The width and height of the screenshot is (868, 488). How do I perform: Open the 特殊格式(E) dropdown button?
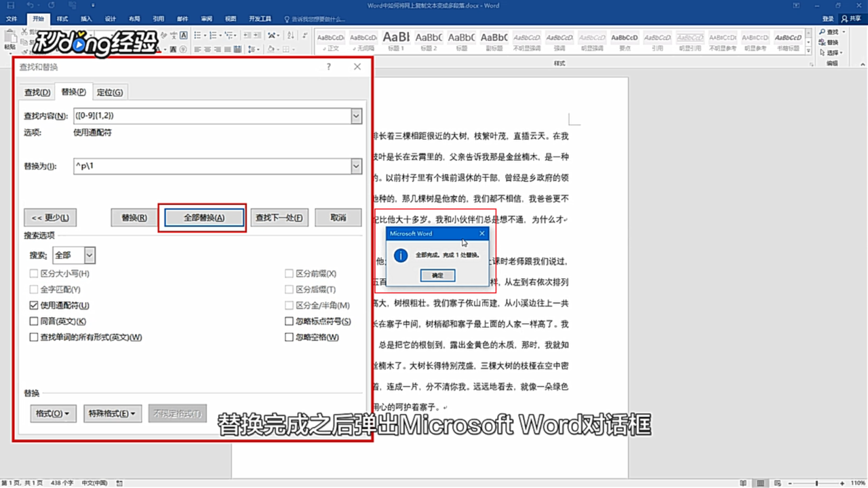point(112,413)
